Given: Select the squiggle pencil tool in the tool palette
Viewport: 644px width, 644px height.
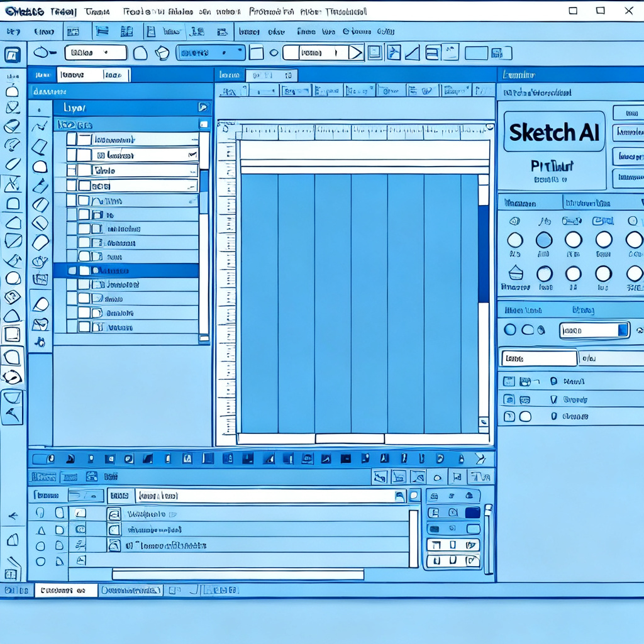Looking at the screenshot, I should click(40, 126).
